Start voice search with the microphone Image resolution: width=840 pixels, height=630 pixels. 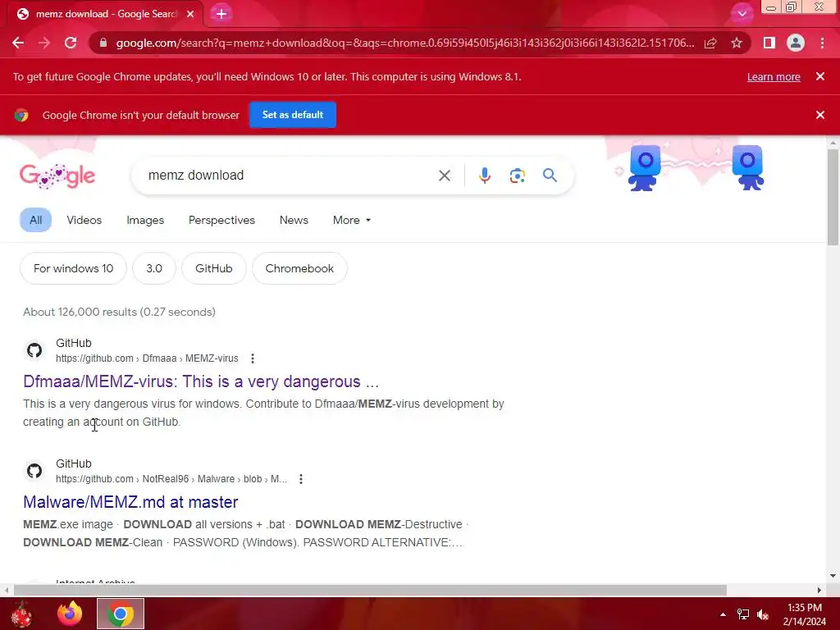(x=485, y=176)
